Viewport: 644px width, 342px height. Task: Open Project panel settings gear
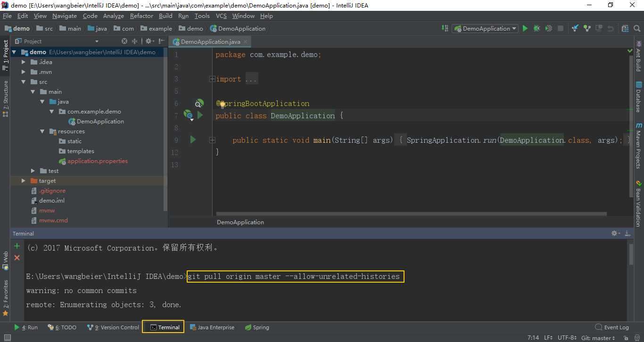point(149,41)
